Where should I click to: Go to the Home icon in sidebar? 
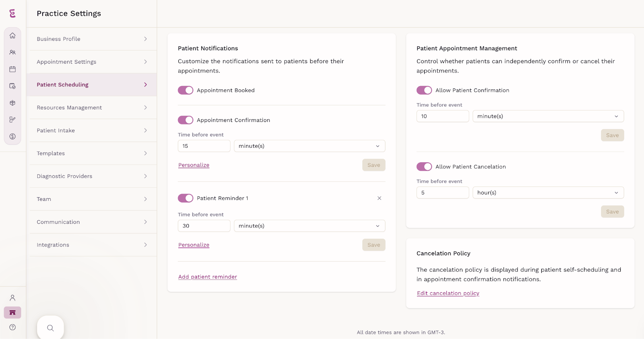point(12,35)
